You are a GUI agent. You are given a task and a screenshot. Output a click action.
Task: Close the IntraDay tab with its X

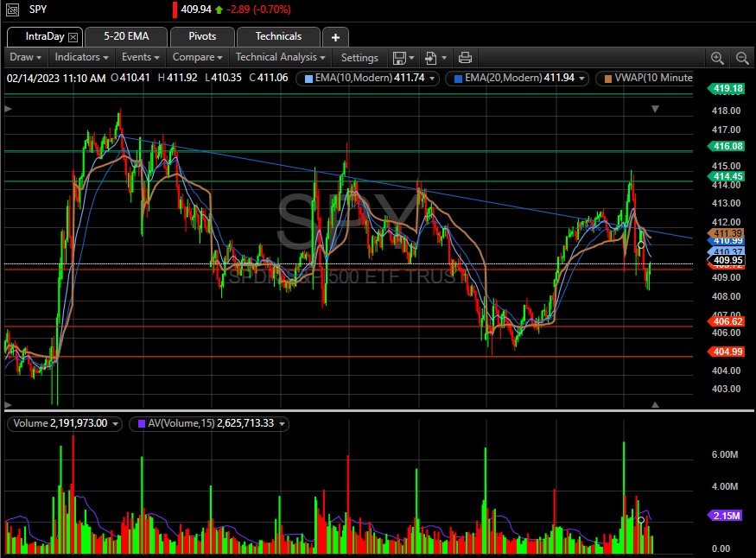pos(73,37)
